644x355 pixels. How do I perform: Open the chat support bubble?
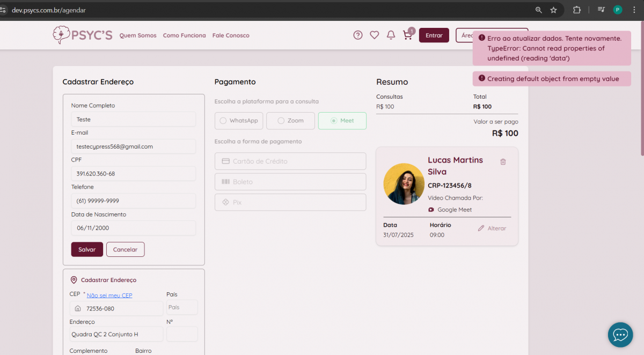[x=620, y=335]
